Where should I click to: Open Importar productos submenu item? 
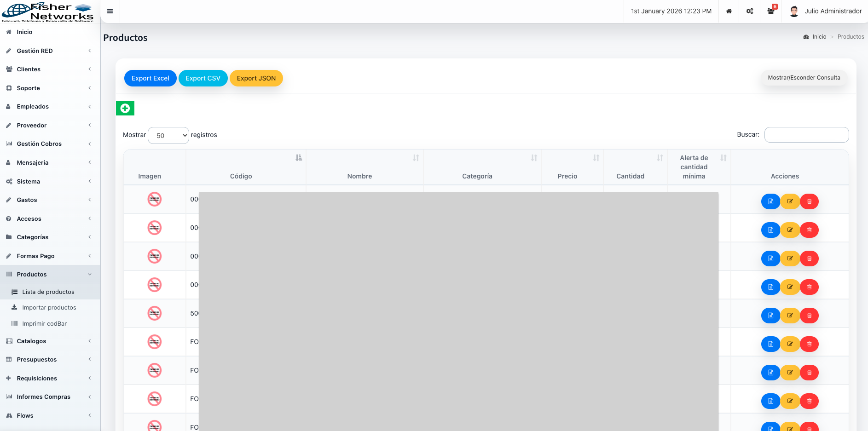pos(49,308)
